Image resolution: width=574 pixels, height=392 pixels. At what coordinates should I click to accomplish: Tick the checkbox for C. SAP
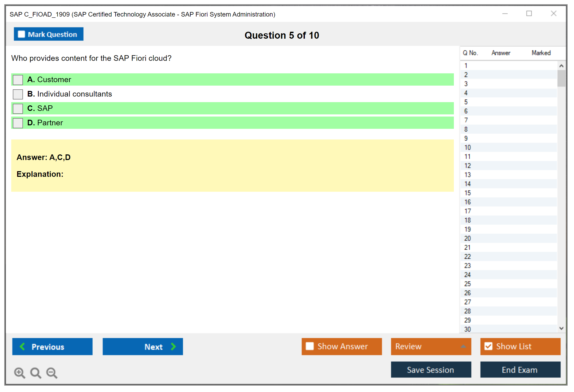18,109
